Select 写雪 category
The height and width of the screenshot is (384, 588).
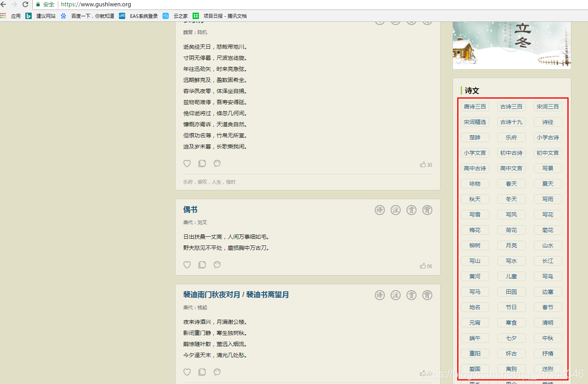point(475,215)
